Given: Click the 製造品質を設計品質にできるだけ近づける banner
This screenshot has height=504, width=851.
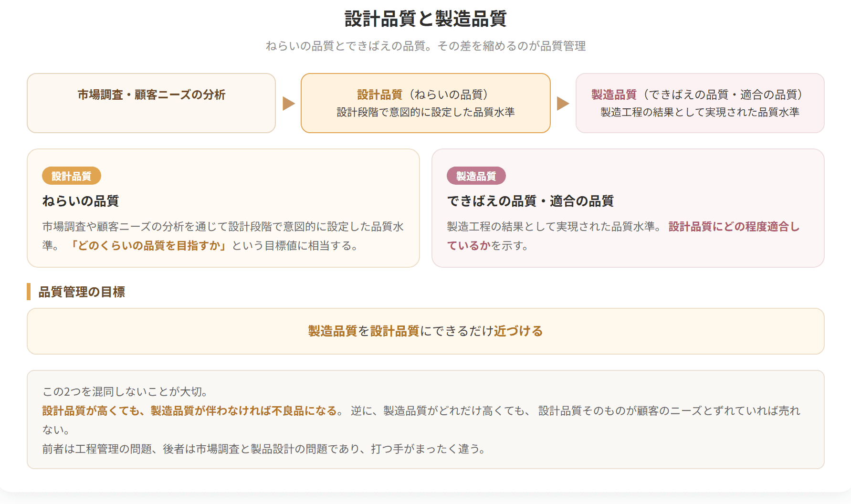Looking at the screenshot, I should tap(426, 331).
